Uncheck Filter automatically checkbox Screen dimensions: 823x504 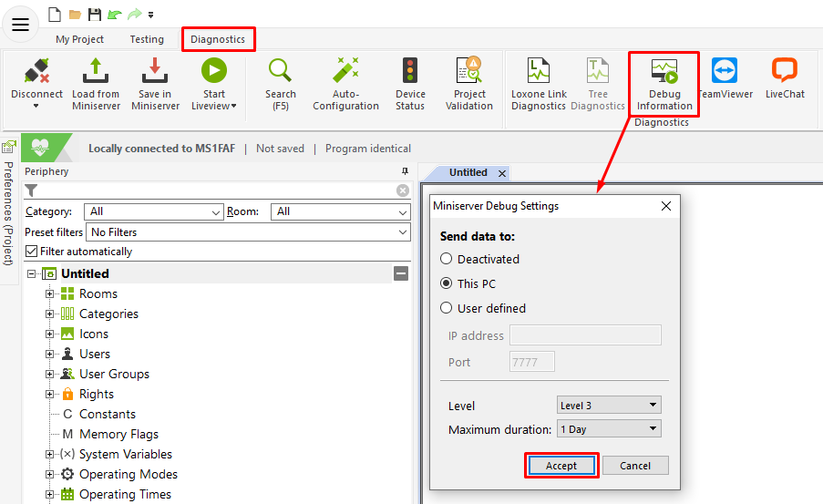click(32, 252)
